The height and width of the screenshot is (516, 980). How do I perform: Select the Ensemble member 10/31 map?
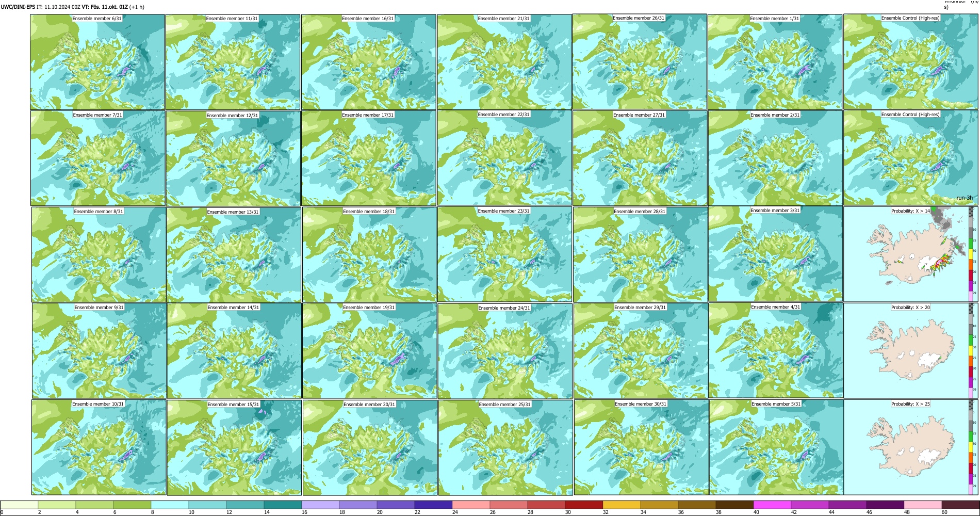click(x=99, y=447)
